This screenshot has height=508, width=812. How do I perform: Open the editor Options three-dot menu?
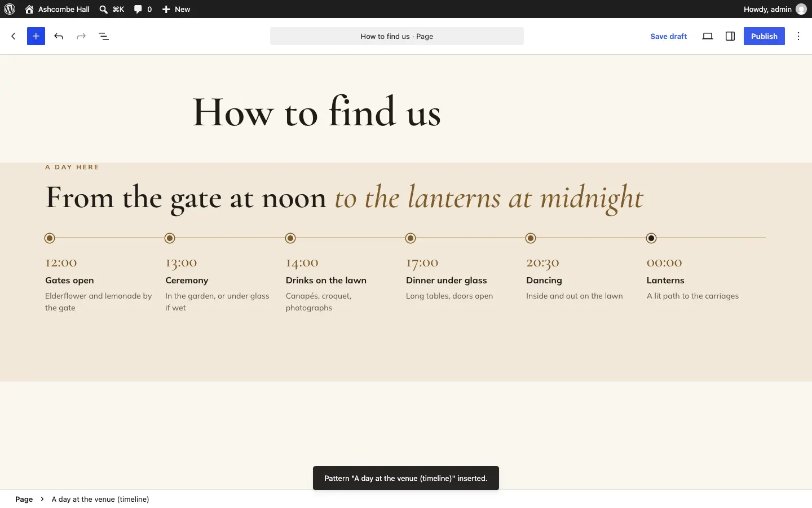pos(798,36)
